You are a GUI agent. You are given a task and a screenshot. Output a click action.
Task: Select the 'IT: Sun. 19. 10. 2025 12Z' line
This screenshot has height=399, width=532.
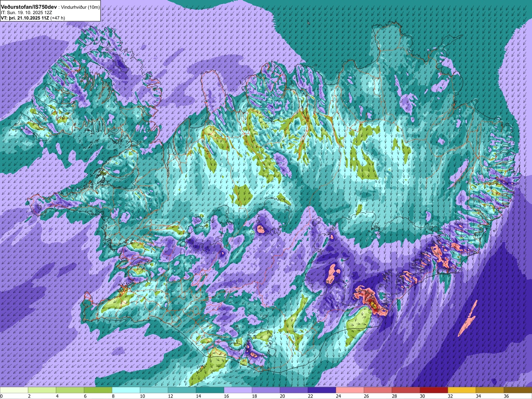[x=26, y=13]
